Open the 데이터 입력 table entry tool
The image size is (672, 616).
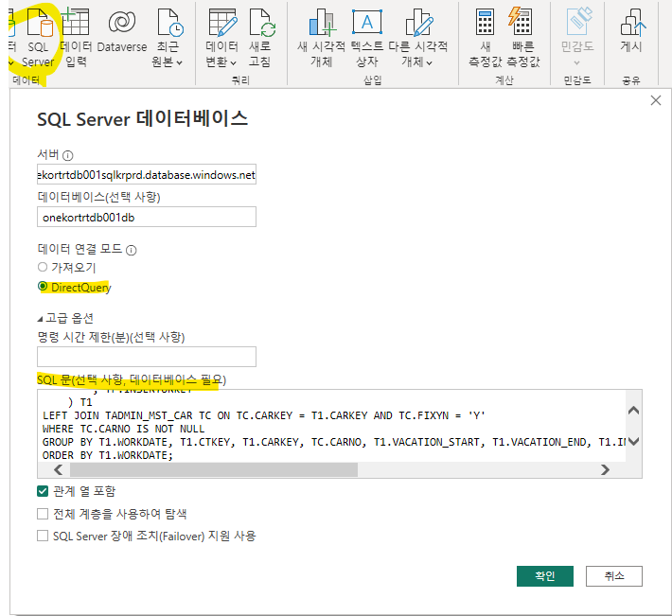pyautogui.click(x=76, y=39)
